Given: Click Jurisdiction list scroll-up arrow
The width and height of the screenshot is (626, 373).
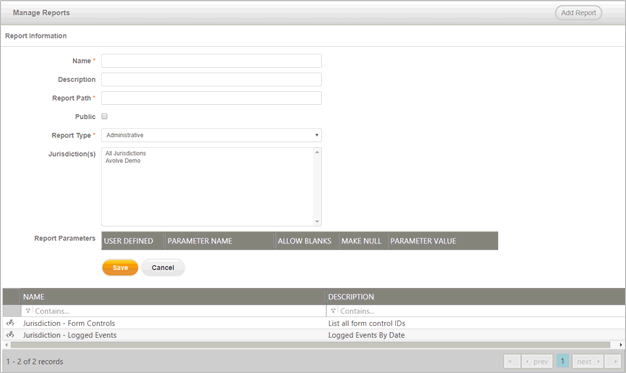Looking at the screenshot, I should tap(317, 152).
